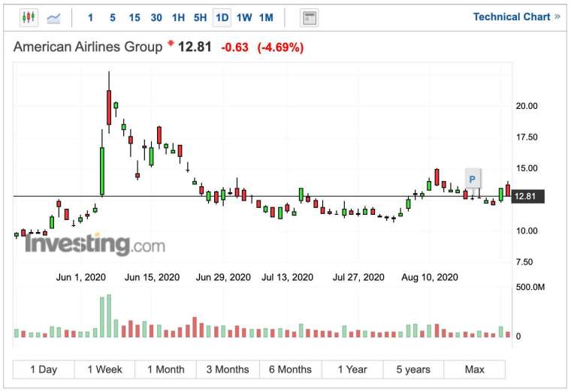Show the 6 Months range
The height and width of the screenshot is (392, 571).
coord(290,369)
